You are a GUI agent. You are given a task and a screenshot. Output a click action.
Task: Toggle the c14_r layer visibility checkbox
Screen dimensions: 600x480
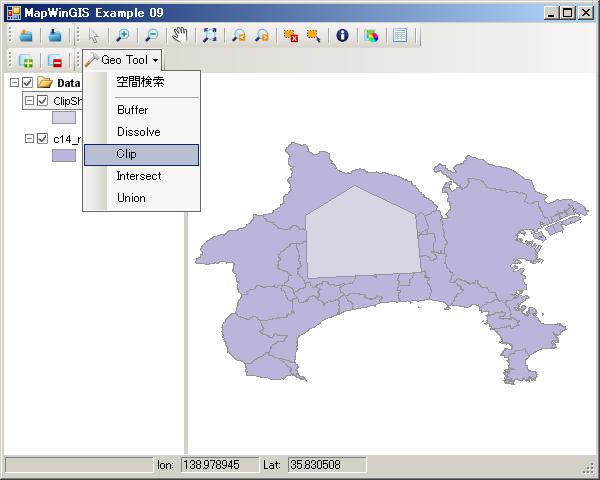click(42, 139)
